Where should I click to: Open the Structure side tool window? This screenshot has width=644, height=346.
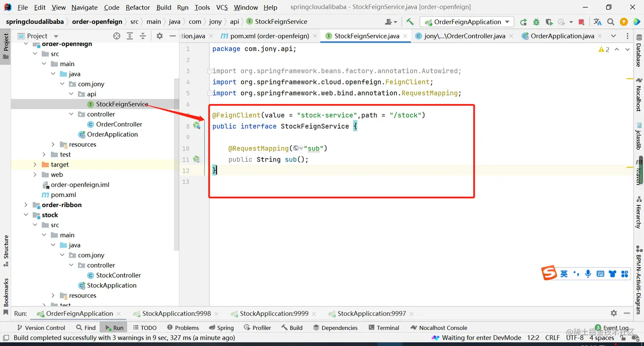(6, 251)
